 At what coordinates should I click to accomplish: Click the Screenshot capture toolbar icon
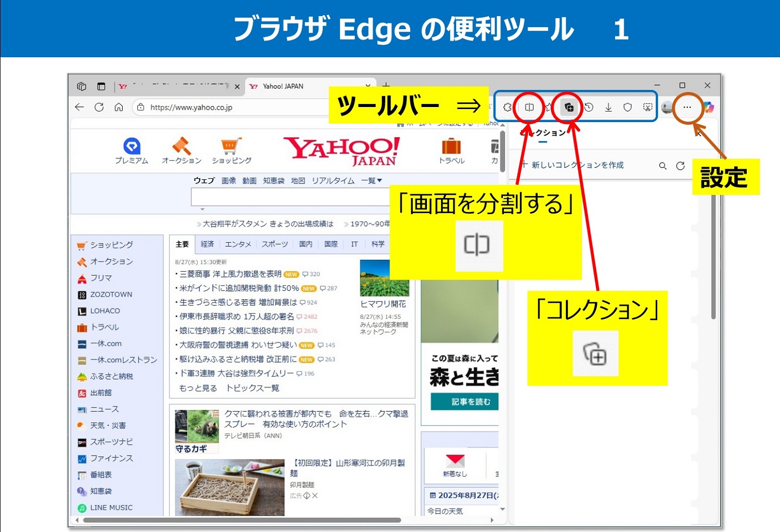click(x=647, y=108)
